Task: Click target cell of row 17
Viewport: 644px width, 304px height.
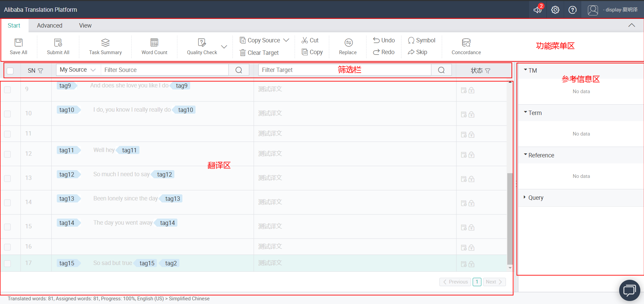Action: 355,263
